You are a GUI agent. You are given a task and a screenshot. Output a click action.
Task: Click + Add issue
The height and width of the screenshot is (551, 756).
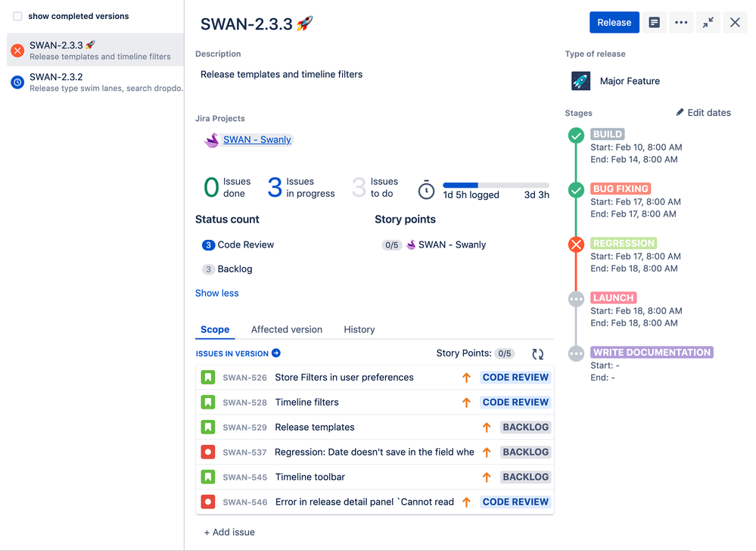point(229,532)
